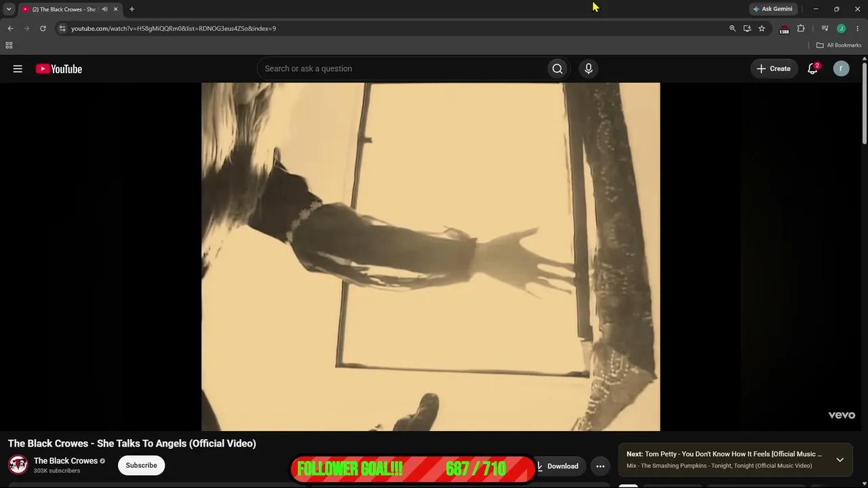Click the video title She Talks To Angels
This screenshot has height=488, width=868.
coord(132,443)
